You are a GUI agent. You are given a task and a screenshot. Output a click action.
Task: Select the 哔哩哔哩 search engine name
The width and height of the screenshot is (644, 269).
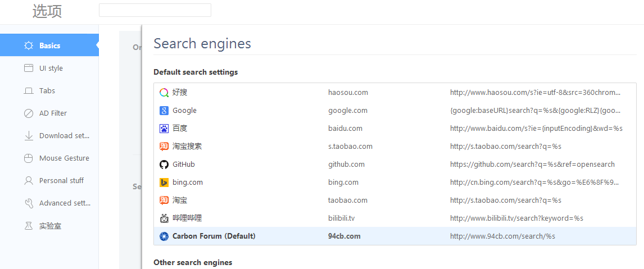click(187, 218)
